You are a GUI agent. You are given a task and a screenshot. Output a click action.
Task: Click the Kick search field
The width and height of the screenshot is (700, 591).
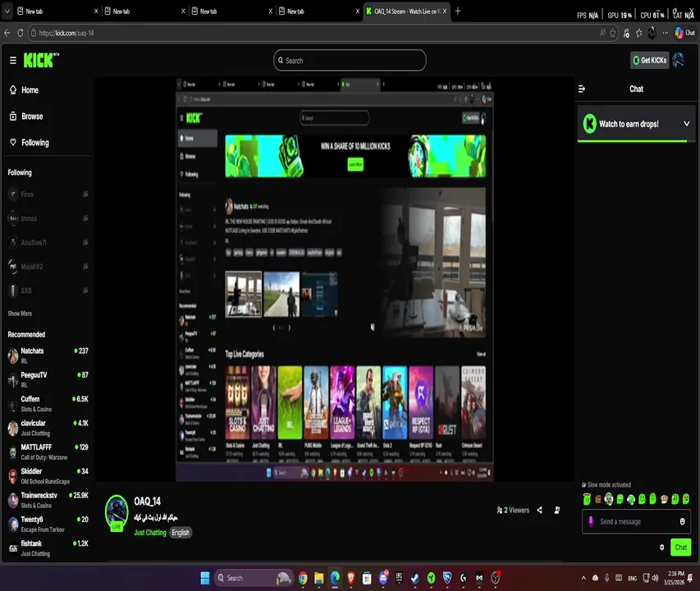click(350, 60)
